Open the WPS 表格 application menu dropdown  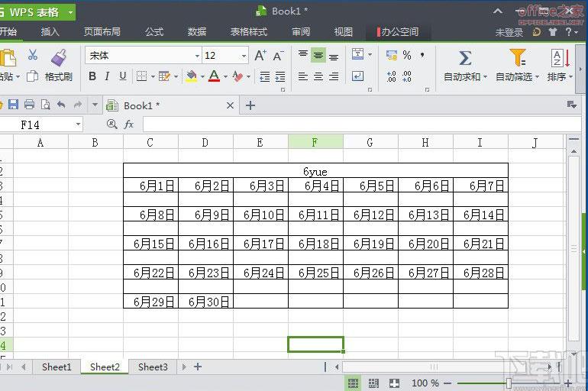pos(70,12)
